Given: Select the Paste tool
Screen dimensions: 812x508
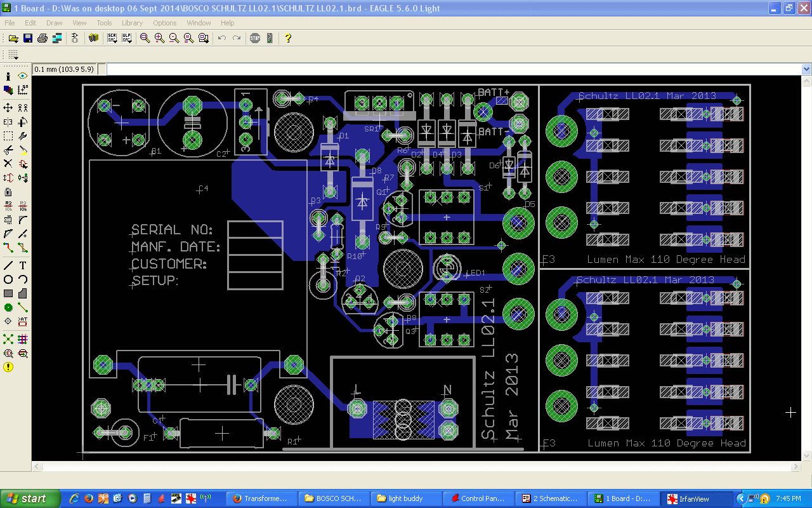Looking at the screenshot, I should pyautogui.click(x=23, y=150).
